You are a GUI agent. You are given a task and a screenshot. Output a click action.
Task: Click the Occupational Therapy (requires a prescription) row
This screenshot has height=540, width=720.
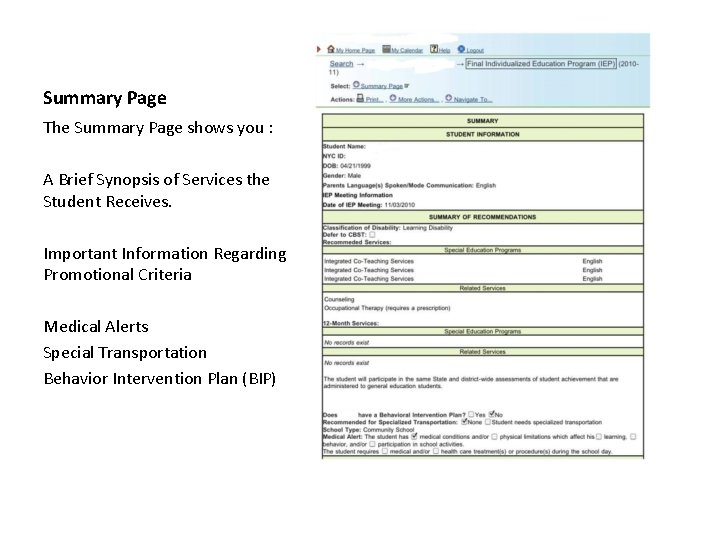click(x=387, y=308)
